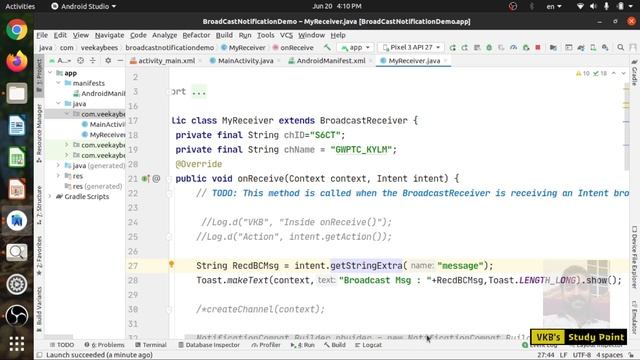This screenshot has width=640, height=360.
Task: Open the File menu
Action: coord(42,35)
